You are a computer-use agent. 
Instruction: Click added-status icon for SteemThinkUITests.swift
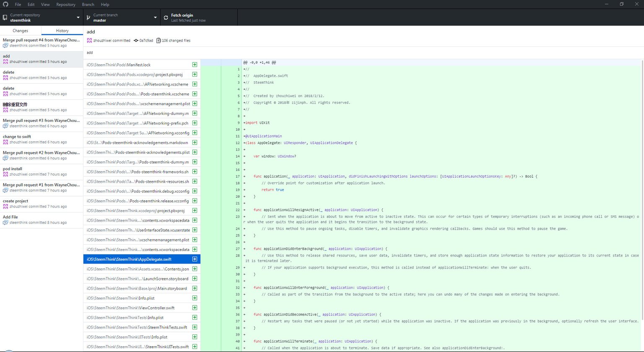[x=195, y=347]
